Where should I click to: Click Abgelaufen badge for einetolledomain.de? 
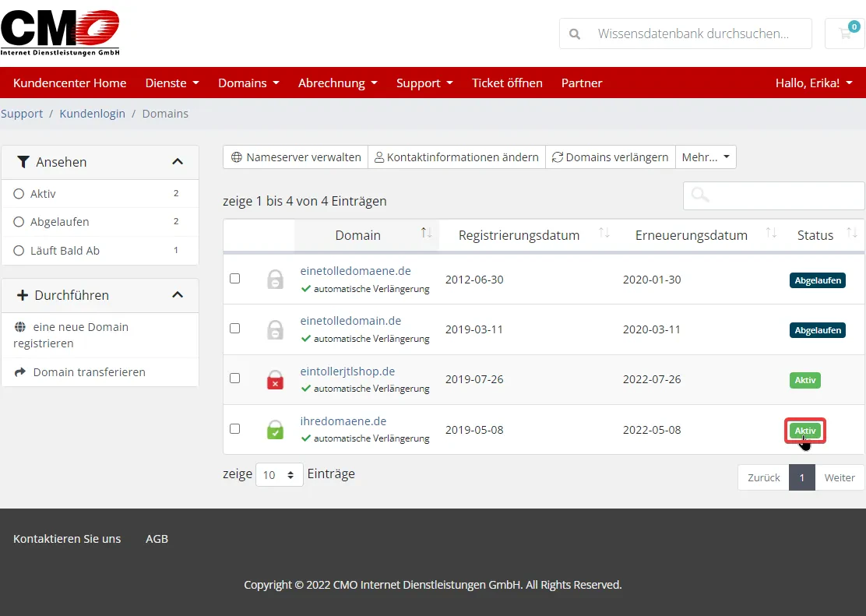(818, 330)
